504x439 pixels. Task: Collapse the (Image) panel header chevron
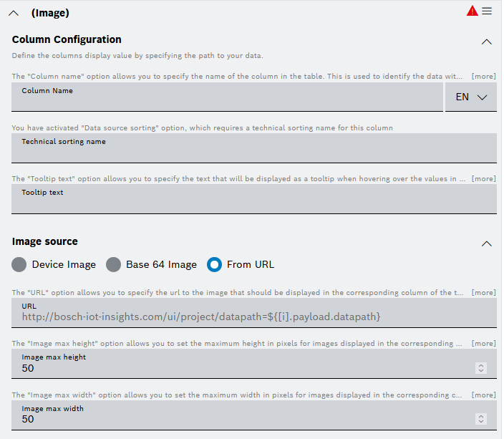tap(13, 13)
